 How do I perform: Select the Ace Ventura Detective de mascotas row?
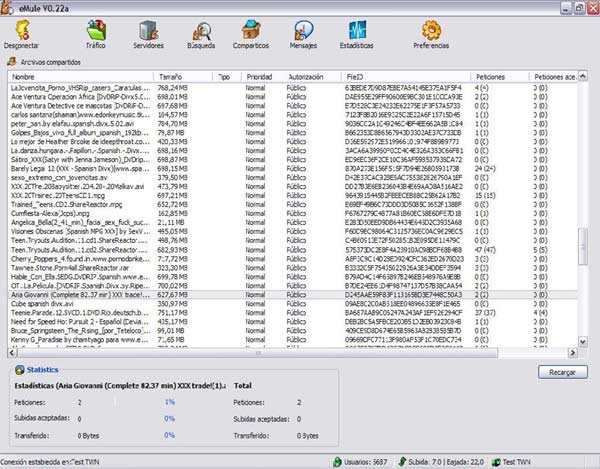(293, 106)
